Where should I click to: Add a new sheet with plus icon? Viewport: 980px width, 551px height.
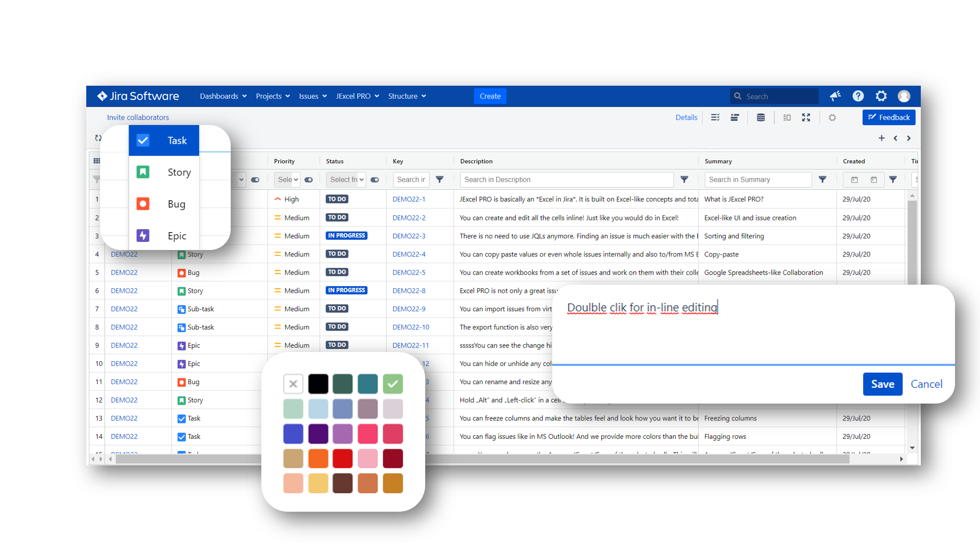coord(881,138)
